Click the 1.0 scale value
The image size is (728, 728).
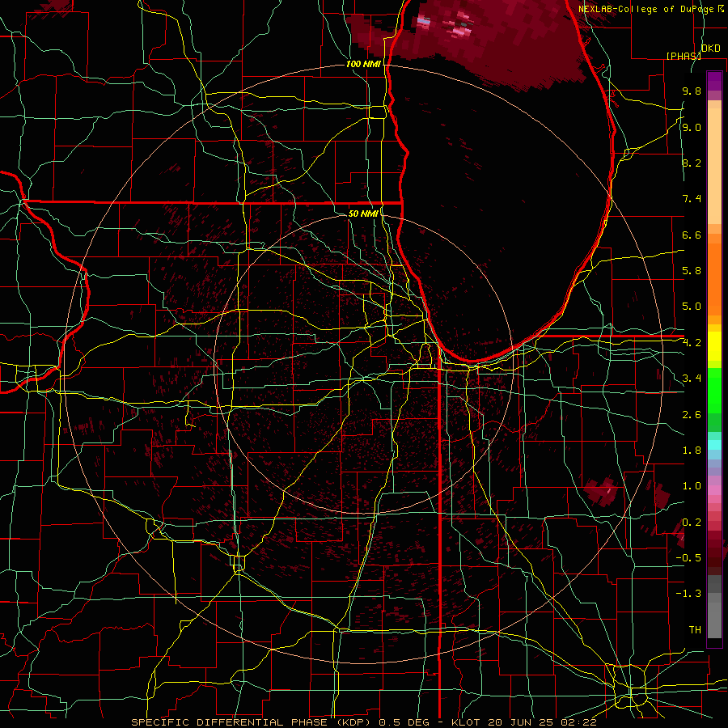[x=692, y=486]
